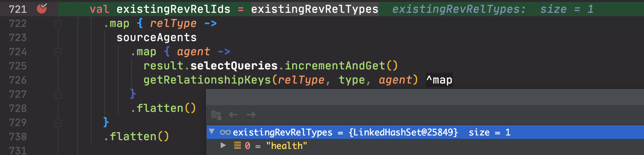Click the highlighted existingRevRelTypes variable on line 721
Image resolution: width=644 pixels, height=155 pixels.
[315, 9]
